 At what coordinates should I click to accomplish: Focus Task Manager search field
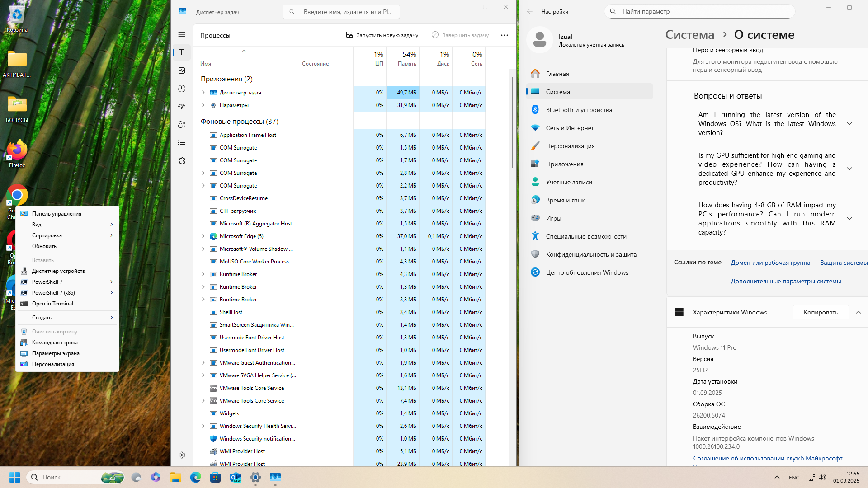[341, 12]
